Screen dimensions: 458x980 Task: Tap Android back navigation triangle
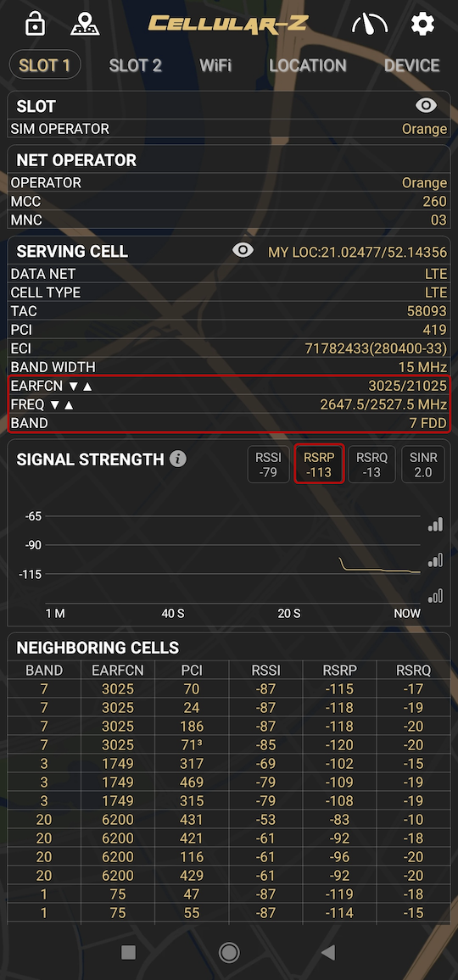pos(328,952)
